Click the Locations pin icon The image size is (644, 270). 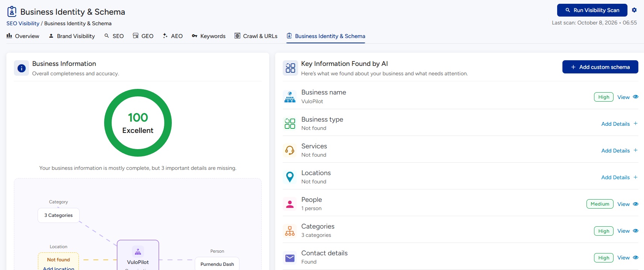(x=290, y=177)
